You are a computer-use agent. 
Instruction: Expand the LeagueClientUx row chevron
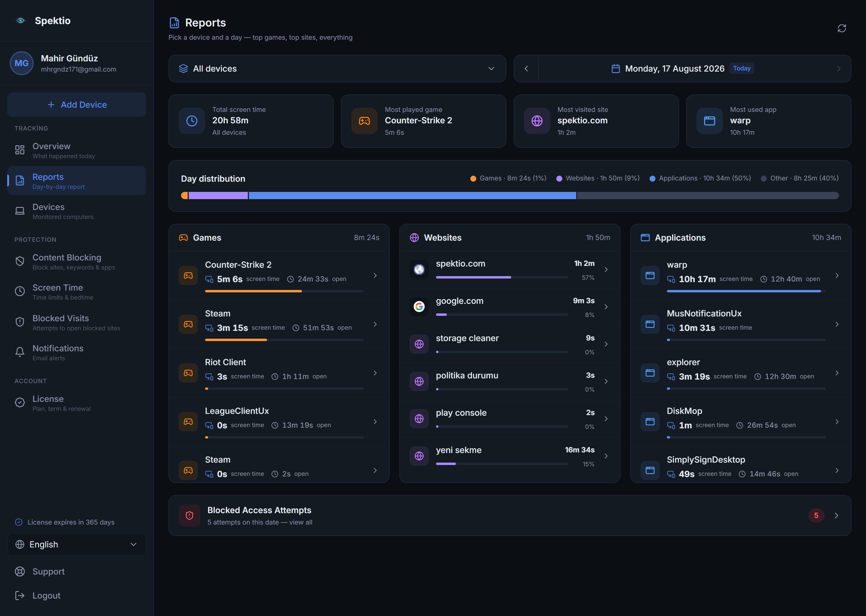pos(375,422)
